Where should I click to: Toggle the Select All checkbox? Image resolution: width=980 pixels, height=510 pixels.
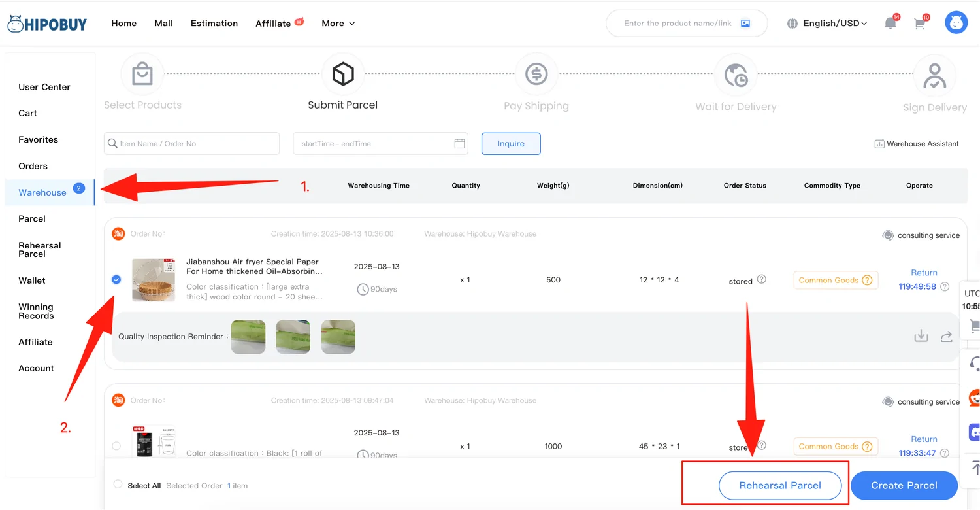[118, 484]
